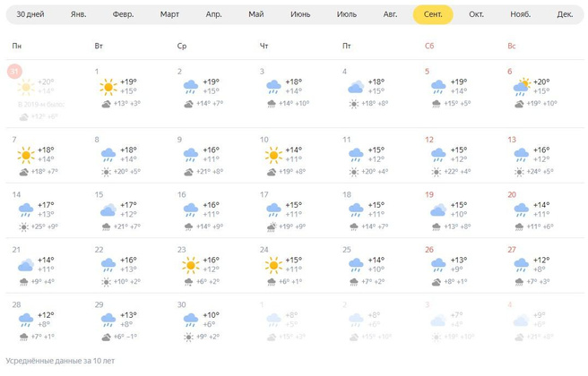Click the rain cloud icon on September 28
The height and width of the screenshot is (376, 588).
[26, 320]
